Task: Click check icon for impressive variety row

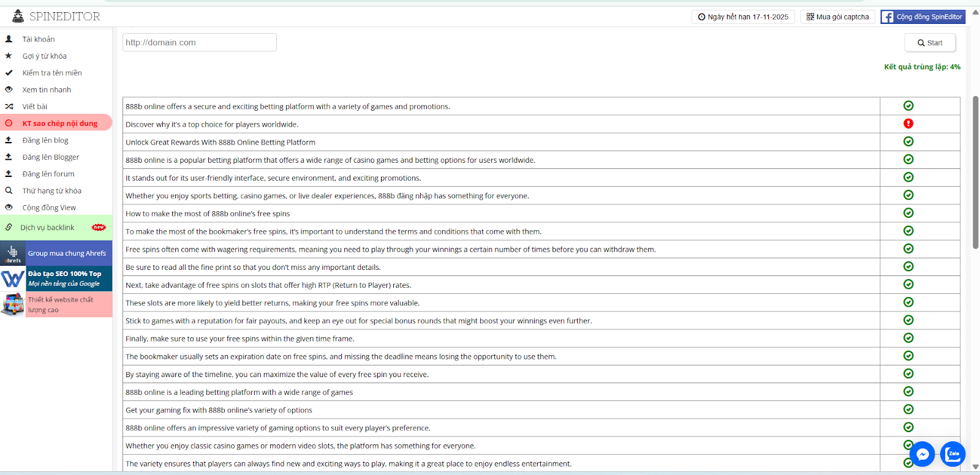Action: point(908,427)
